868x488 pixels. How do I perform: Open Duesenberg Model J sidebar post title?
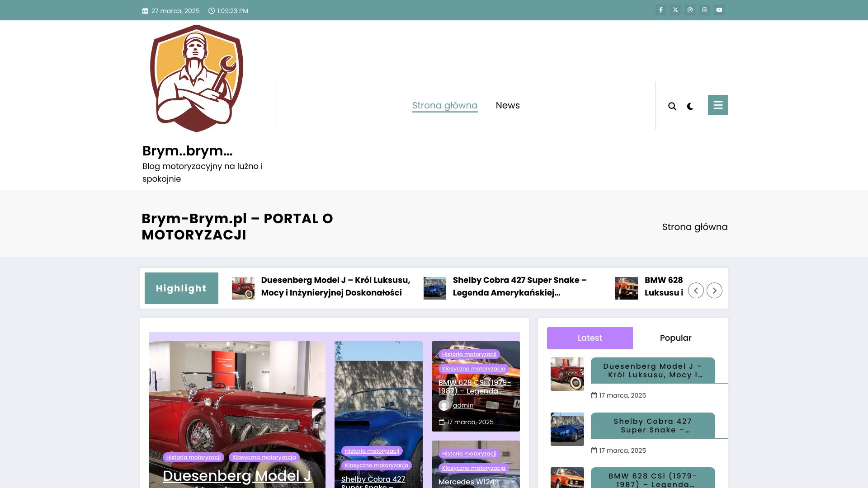pyautogui.click(x=653, y=371)
